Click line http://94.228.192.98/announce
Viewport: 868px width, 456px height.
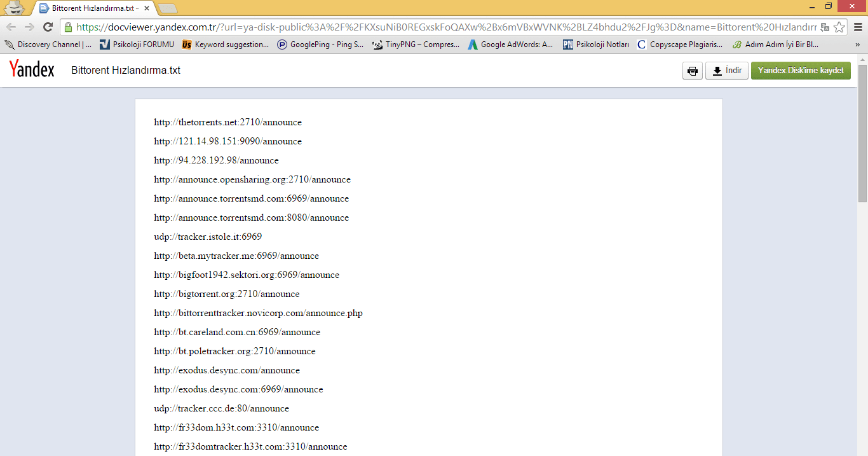click(216, 160)
